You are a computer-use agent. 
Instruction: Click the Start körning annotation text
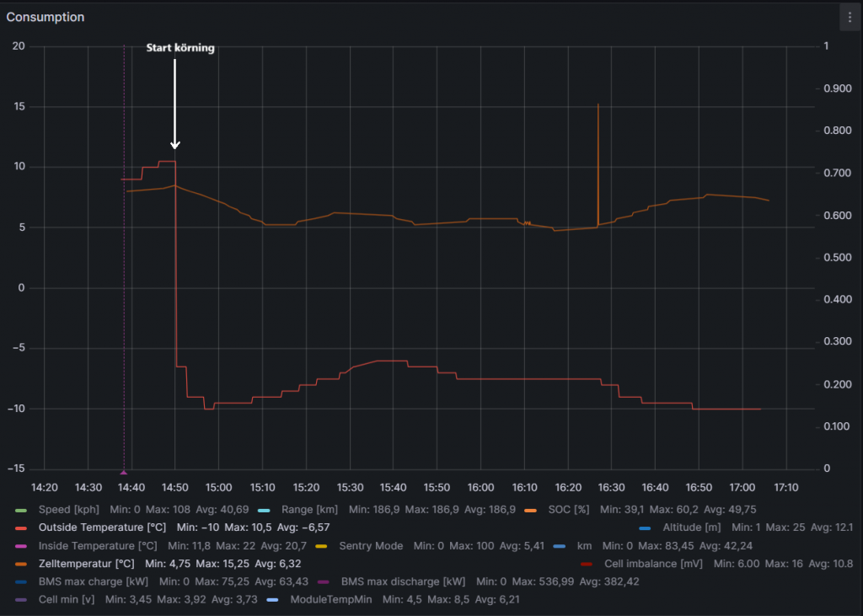[180, 48]
